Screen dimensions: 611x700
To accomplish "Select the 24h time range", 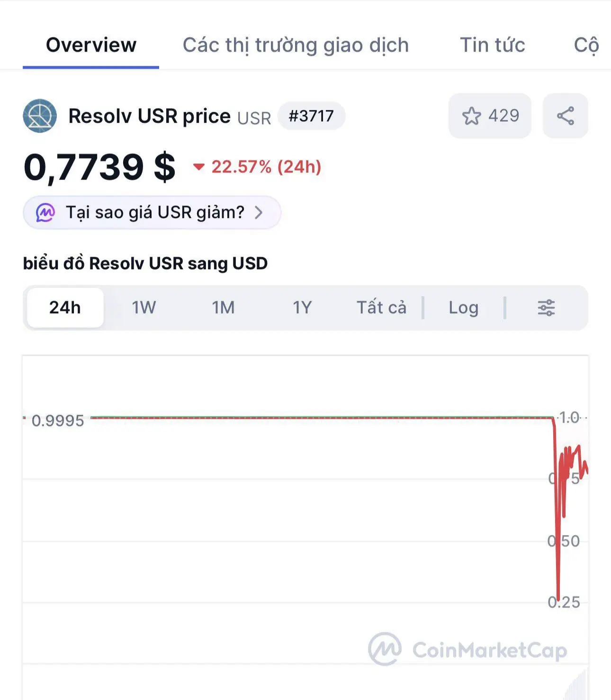I will point(65,308).
